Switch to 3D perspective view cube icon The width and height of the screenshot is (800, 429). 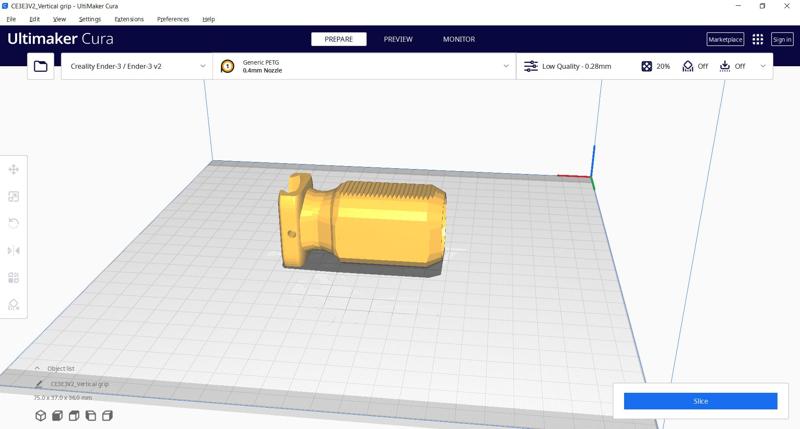[x=41, y=416]
